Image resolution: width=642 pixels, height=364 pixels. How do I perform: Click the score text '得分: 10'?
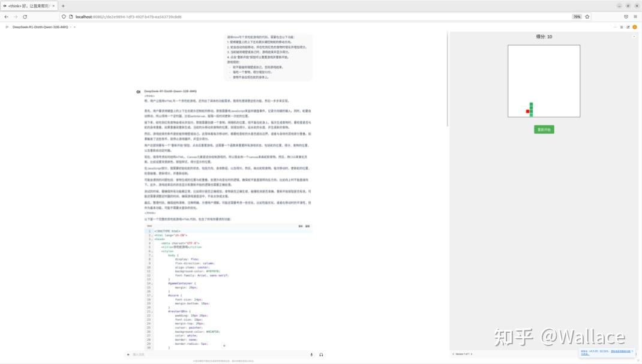pos(544,37)
